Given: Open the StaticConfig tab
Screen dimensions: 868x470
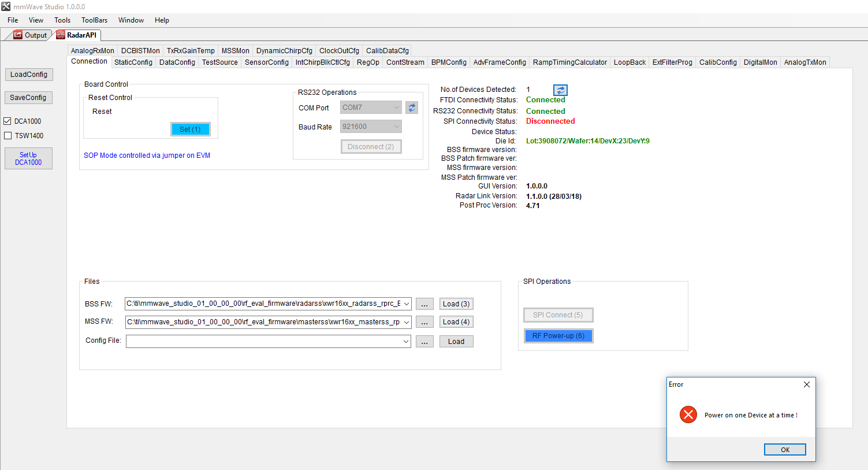Looking at the screenshot, I should point(133,62).
